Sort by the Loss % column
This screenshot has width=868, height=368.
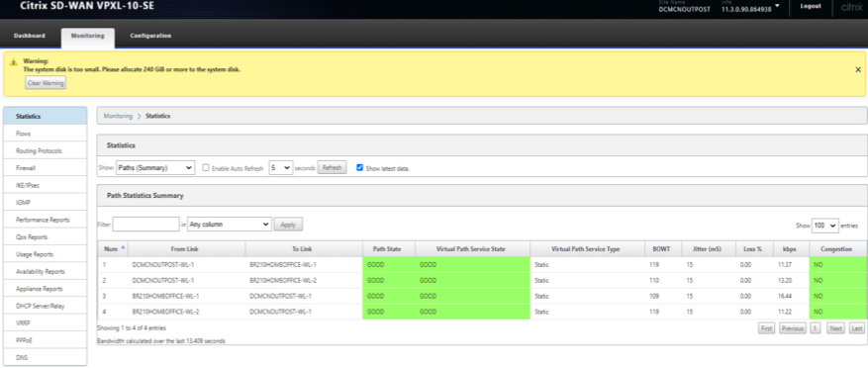coord(753,249)
